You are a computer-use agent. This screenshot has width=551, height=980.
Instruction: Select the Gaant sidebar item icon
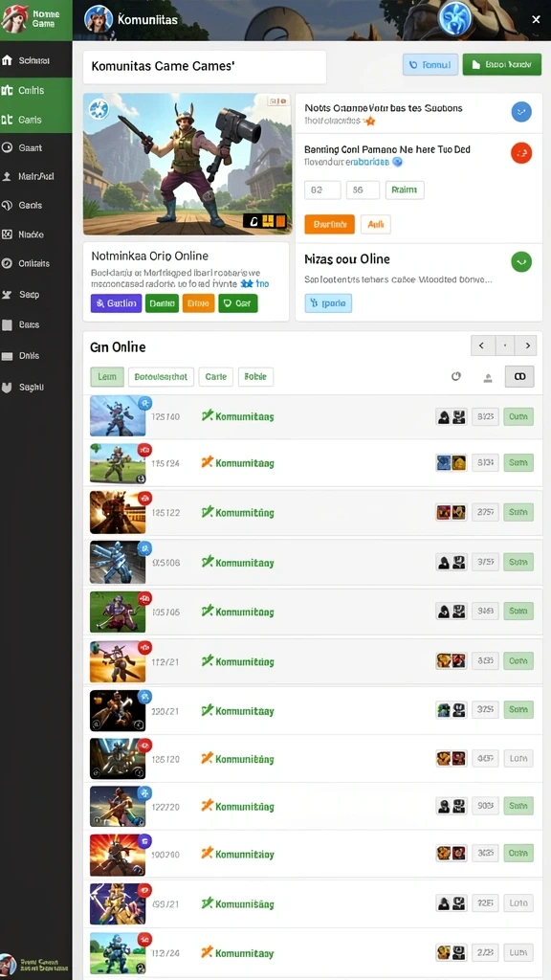8,147
